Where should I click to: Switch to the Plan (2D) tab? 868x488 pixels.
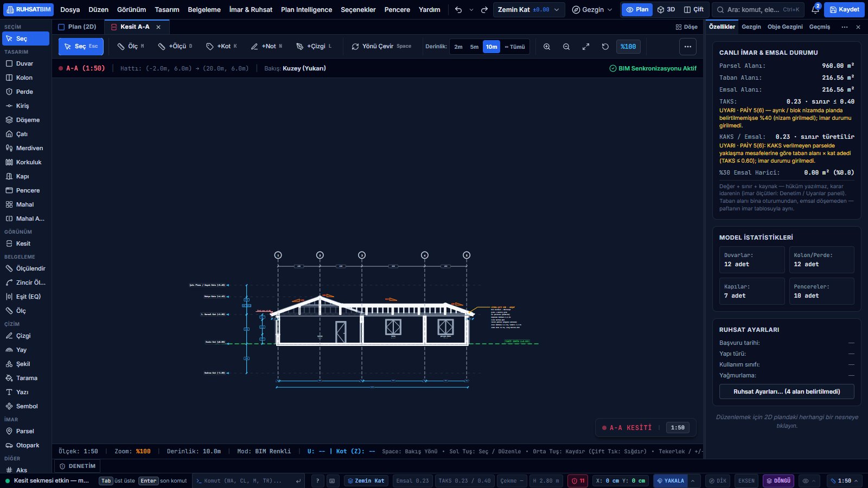(x=77, y=27)
